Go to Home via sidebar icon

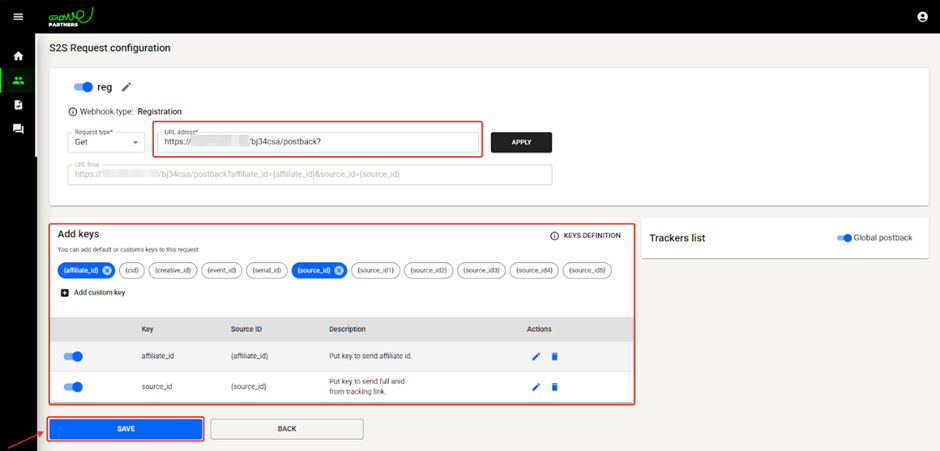18,56
